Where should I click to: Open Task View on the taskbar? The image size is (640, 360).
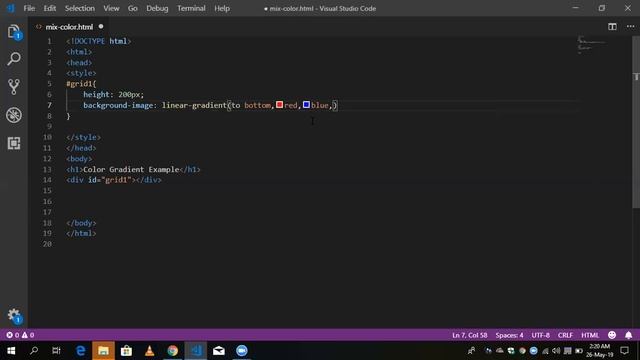tap(56, 351)
